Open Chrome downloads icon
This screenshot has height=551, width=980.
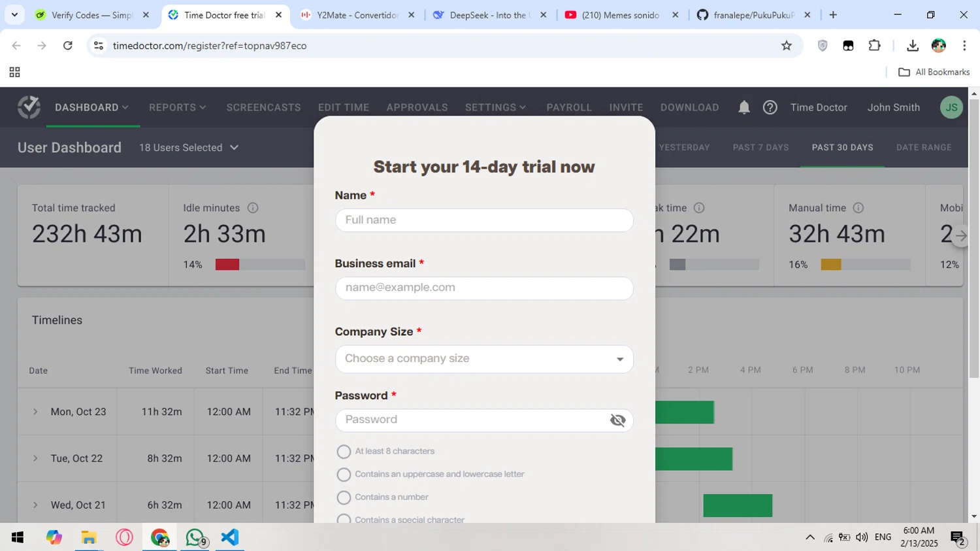point(913,46)
